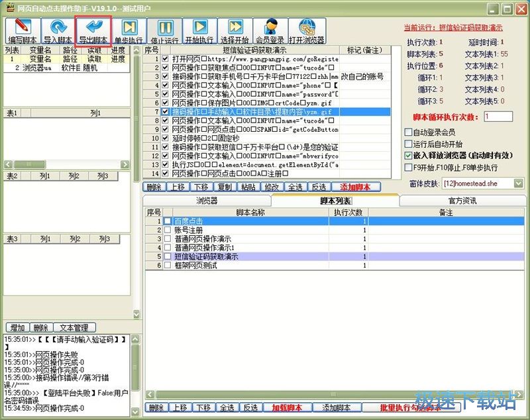Click the 导入脚本 import icon
The image size is (530, 420).
pyautogui.click(x=58, y=31)
